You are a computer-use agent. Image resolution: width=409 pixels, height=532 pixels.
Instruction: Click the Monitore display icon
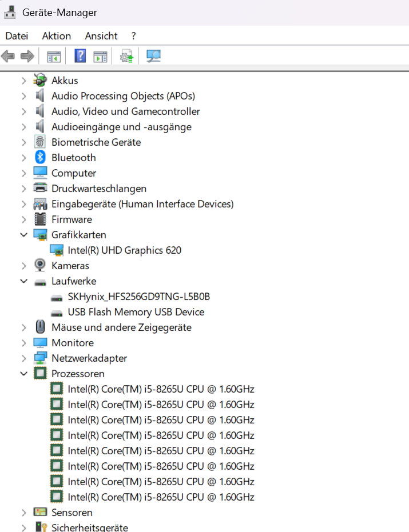pyautogui.click(x=40, y=343)
